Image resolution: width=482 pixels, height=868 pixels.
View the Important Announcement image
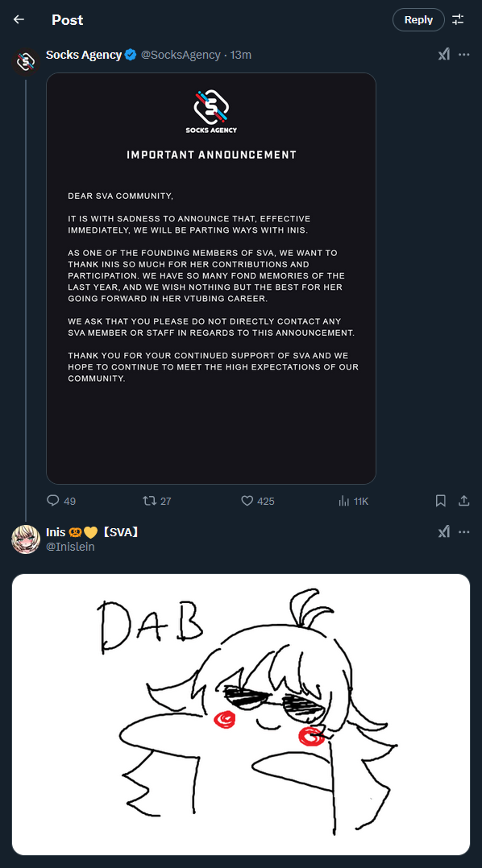(211, 279)
